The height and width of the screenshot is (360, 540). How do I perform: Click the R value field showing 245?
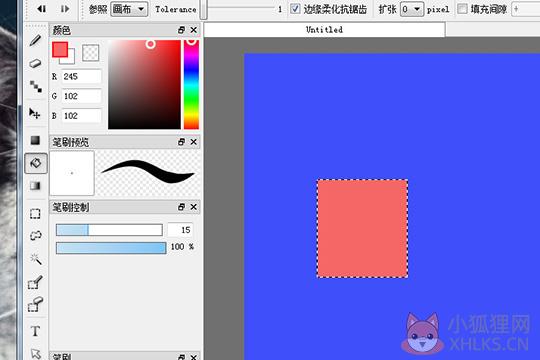coord(81,76)
